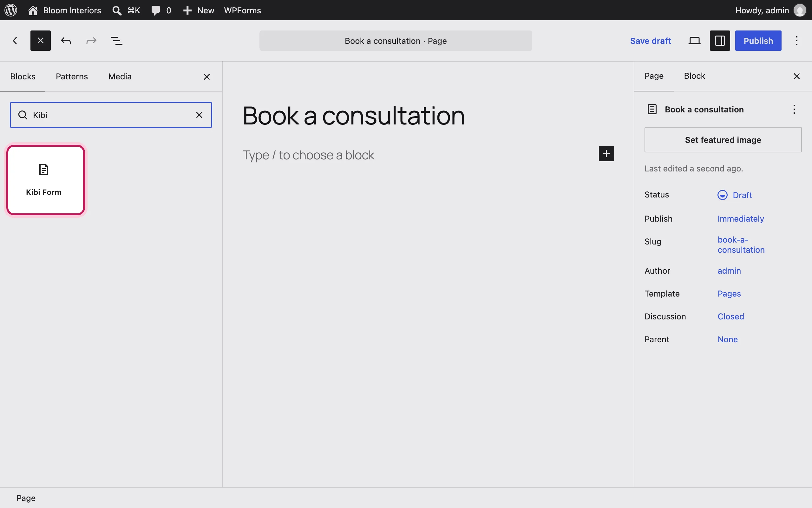The width and height of the screenshot is (812, 508).
Task: Go back using the left chevron
Action: (15, 41)
